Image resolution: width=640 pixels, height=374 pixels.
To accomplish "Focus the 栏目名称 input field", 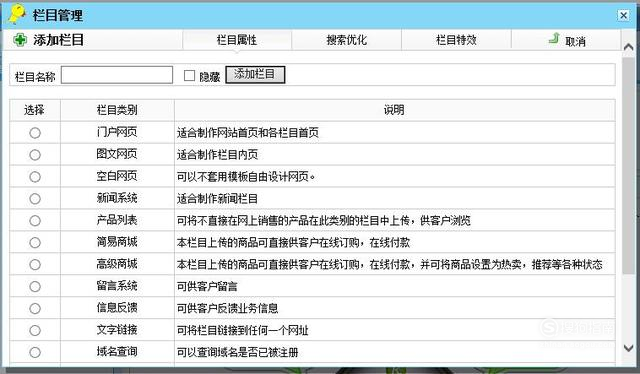I will tap(117, 75).
